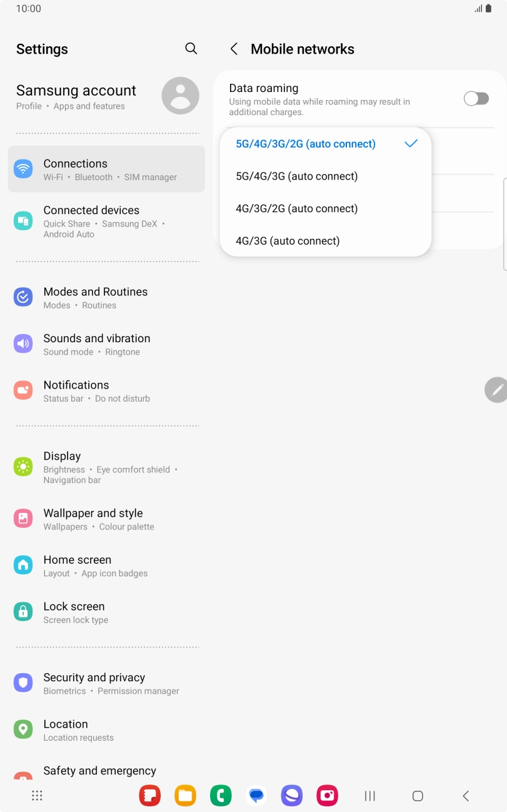Open the floating pencil edit button

[x=496, y=390]
